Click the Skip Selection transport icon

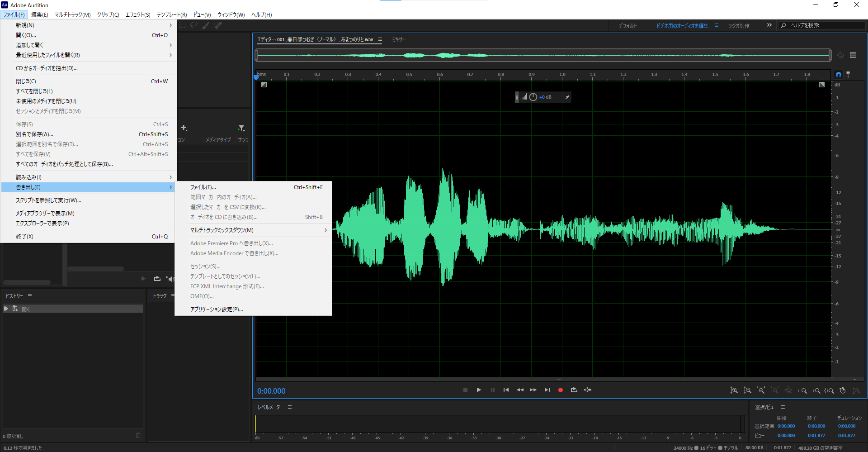pos(588,390)
